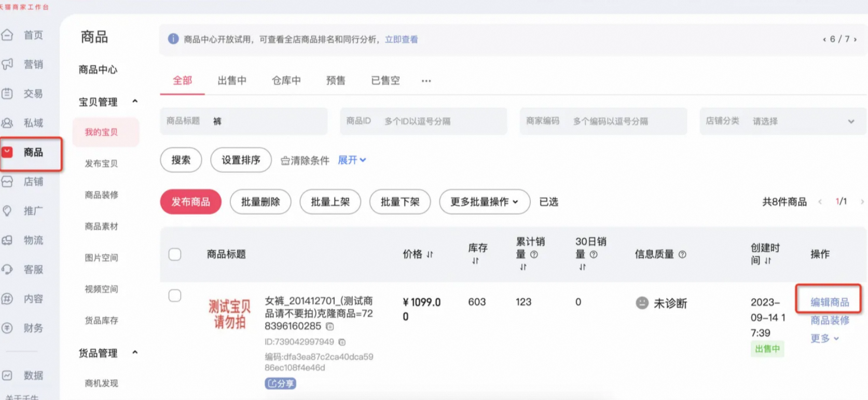Go to next banner notice arrow
This screenshot has height=400, width=868.
(855, 39)
